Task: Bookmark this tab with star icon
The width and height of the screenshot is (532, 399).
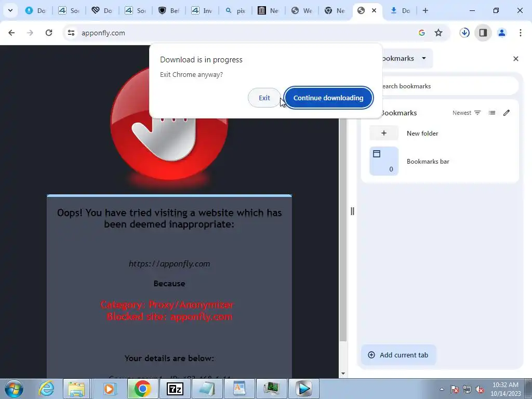Action: 438,33
